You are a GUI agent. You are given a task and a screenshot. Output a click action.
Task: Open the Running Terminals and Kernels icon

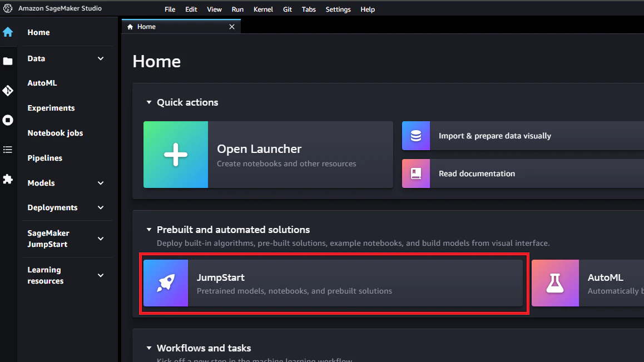8,120
